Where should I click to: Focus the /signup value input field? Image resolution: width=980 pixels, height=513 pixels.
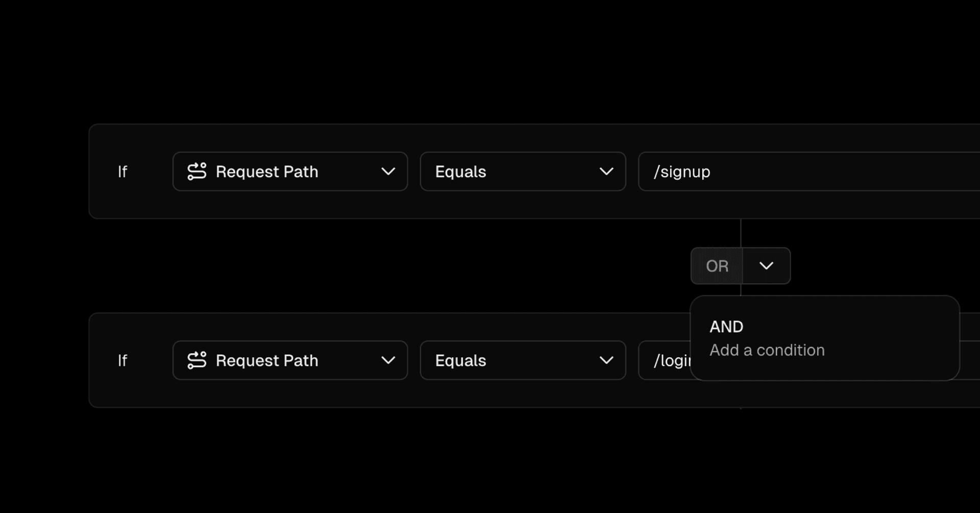[x=817, y=172]
